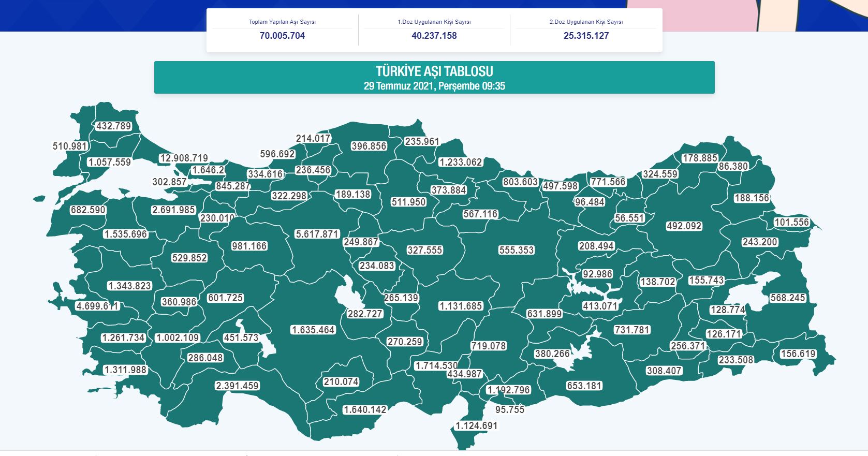Select the province labeled 324.559
Viewport: 868px width, 456px height.
[660, 174]
